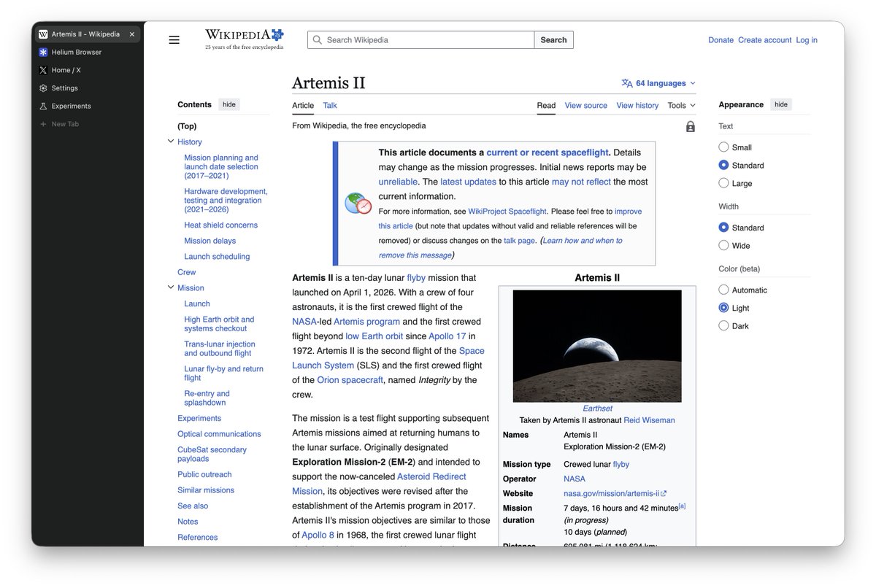Select Dark color mode
The width and height of the screenshot is (876, 588).
723,326
